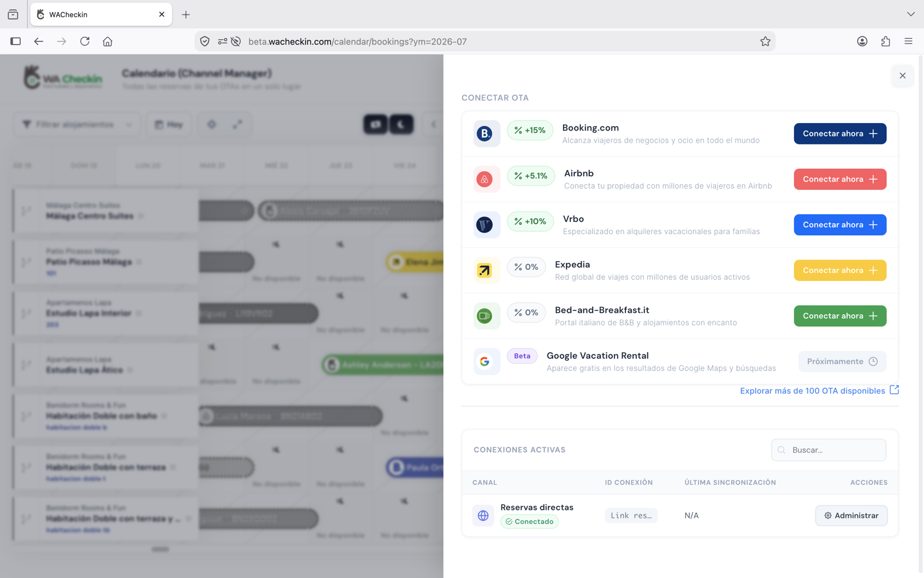Viewport: 924px width, 578px height.
Task: Connect Expedia with Conectar ahora
Action: click(840, 271)
